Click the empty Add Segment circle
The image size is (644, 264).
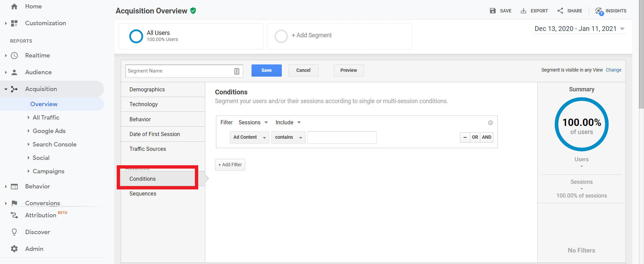point(281,36)
